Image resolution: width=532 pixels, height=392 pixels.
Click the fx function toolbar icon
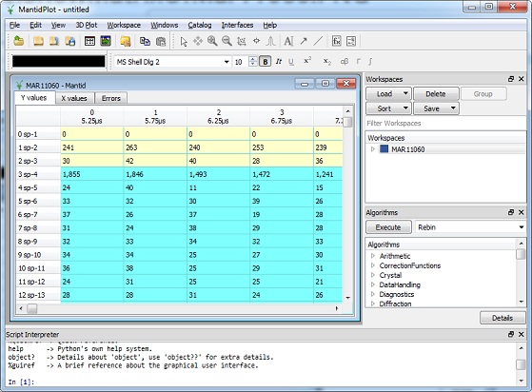point(336,41)
